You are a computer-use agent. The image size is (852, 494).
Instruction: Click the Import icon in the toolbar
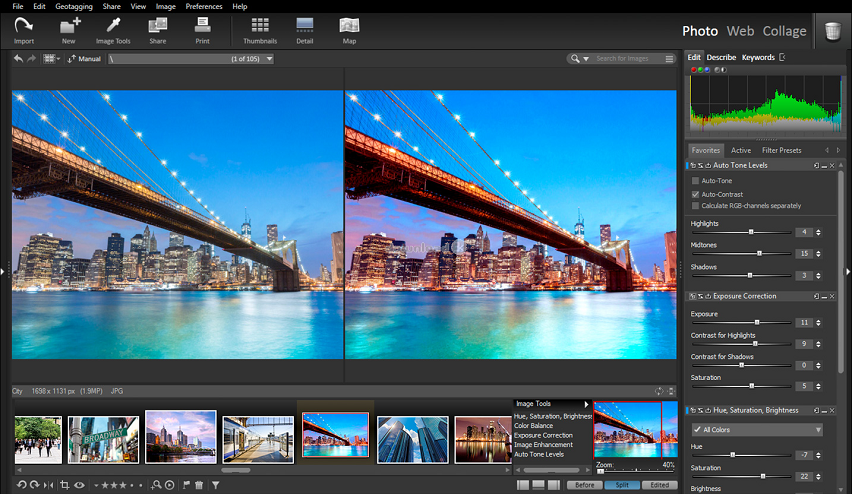click(x=24, y=28)
